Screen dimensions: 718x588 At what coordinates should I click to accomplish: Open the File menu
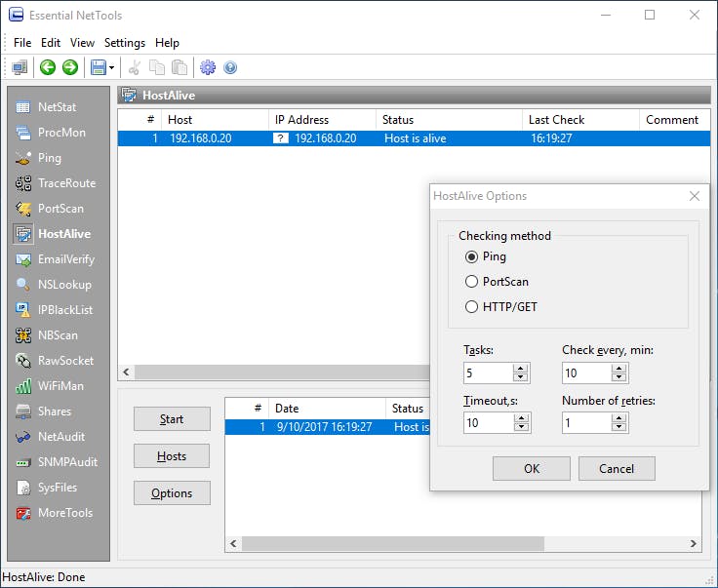tap(22, 43)
